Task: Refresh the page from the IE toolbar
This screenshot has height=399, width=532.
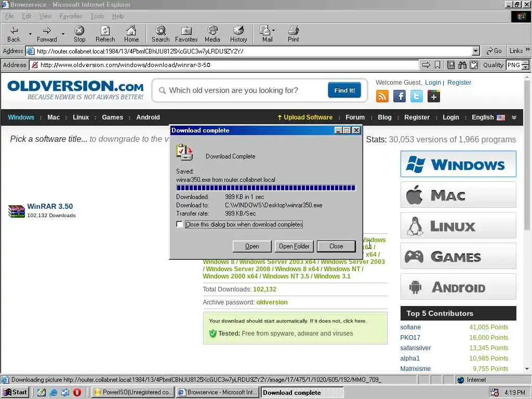Action: pos(105,34)
